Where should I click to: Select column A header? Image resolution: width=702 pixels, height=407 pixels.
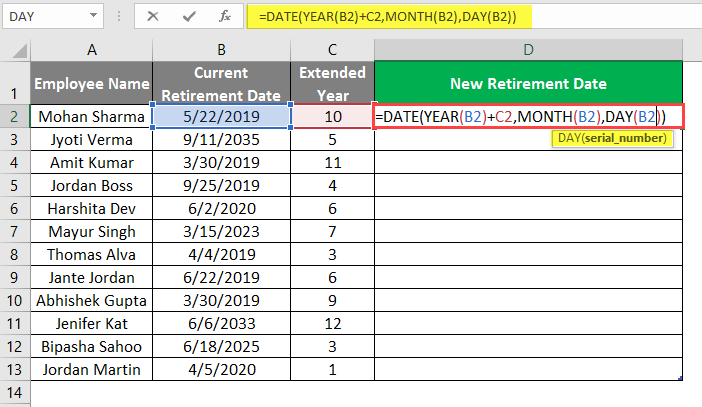[91, 50]
